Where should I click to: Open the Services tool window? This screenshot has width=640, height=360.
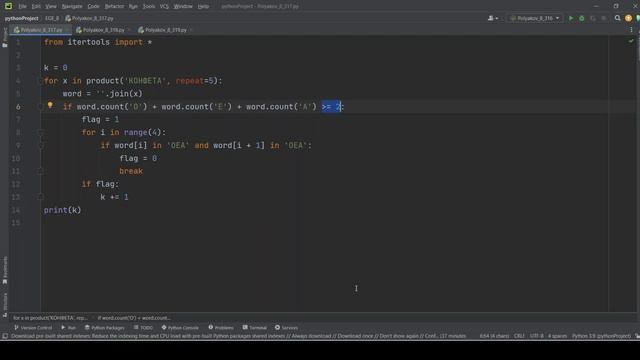[x=287, y=328]
